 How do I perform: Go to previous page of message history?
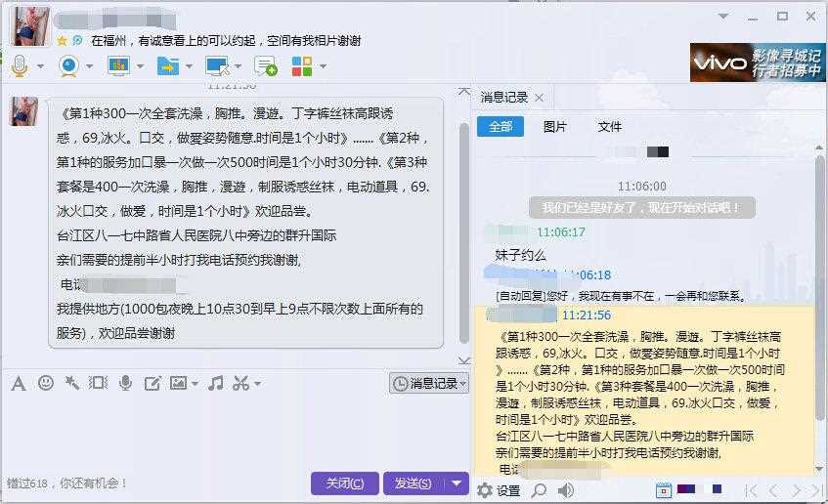pos(773,491)
